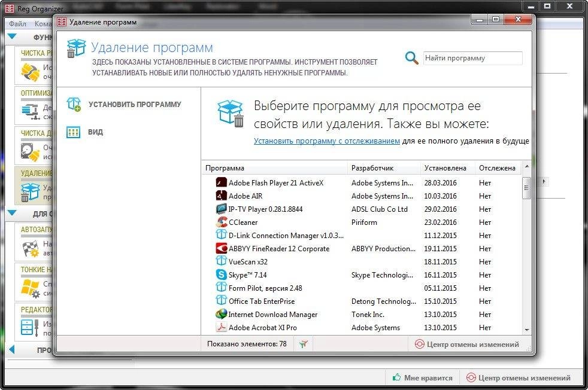Click the magnifier search icon
The height and width of the screenshot is (390, 588).
point(411,57)
